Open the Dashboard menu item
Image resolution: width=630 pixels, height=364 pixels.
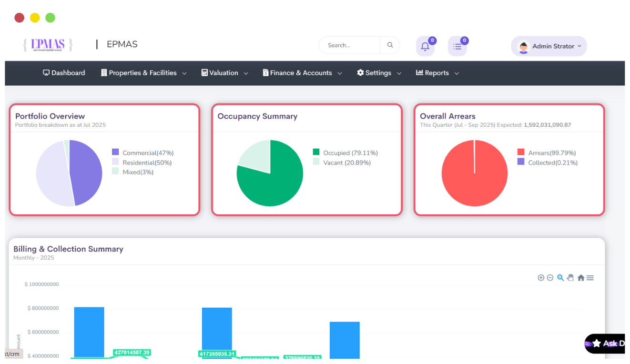point(64,73)
